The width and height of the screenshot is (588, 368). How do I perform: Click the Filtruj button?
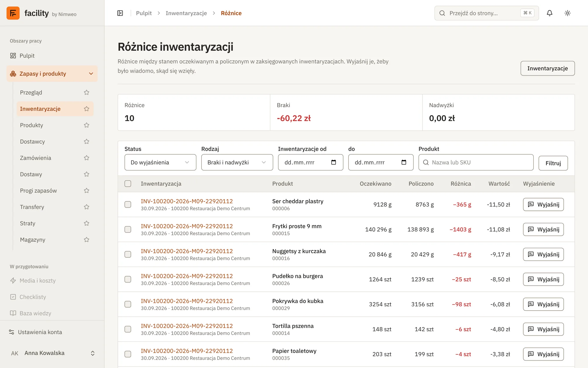tap(553, 163)
